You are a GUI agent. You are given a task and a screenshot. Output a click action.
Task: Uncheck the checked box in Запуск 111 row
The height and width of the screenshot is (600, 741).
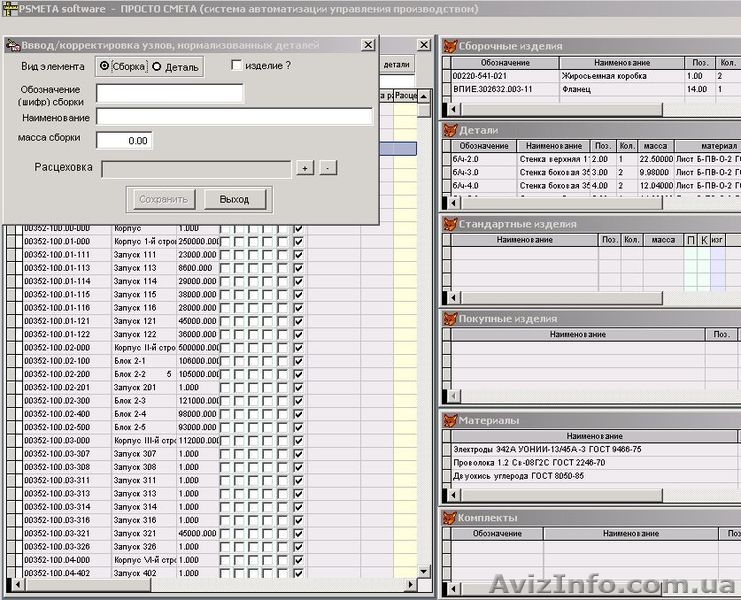click(298, 255)
